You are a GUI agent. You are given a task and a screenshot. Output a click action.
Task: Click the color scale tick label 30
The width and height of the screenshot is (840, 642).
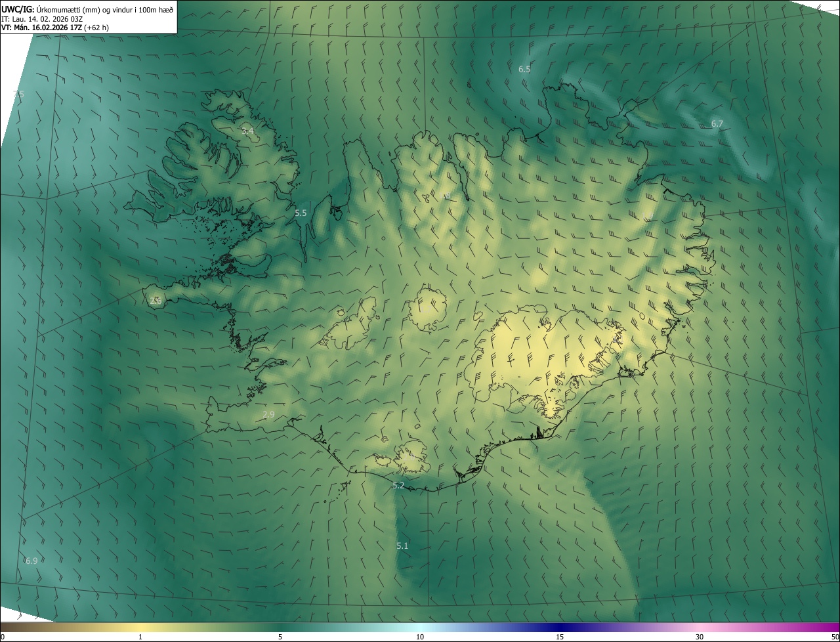point(700,637)
